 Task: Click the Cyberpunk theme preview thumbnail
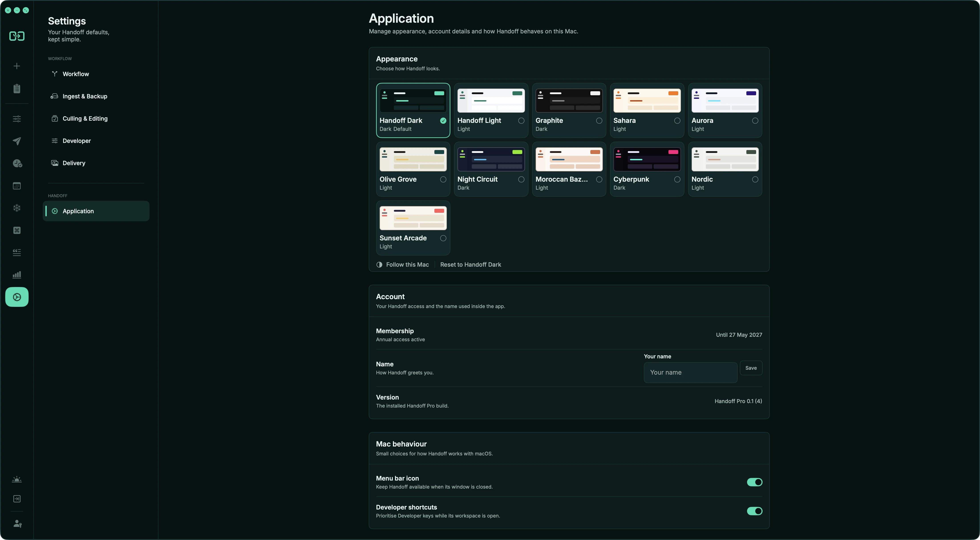click(x=647, y=159)
